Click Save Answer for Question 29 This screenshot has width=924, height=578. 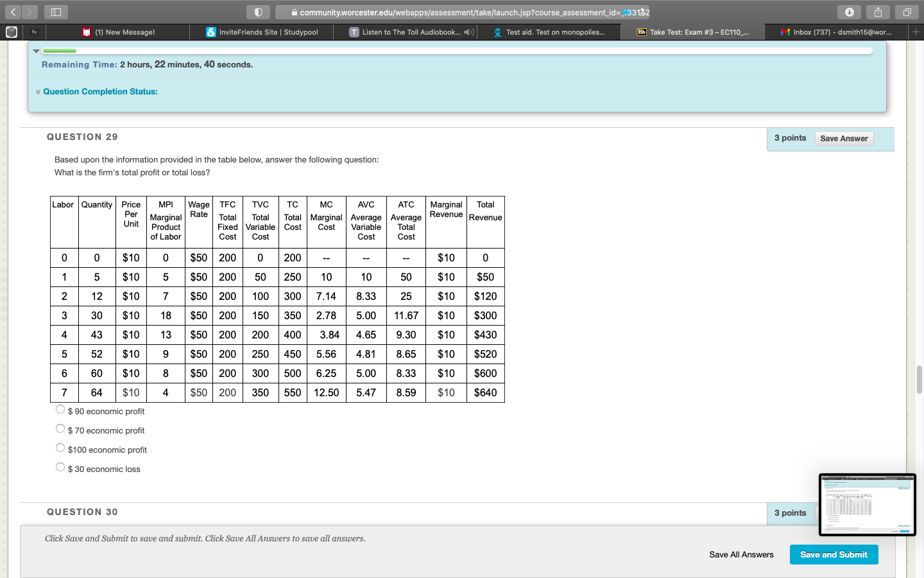click(x=843, y=139)
